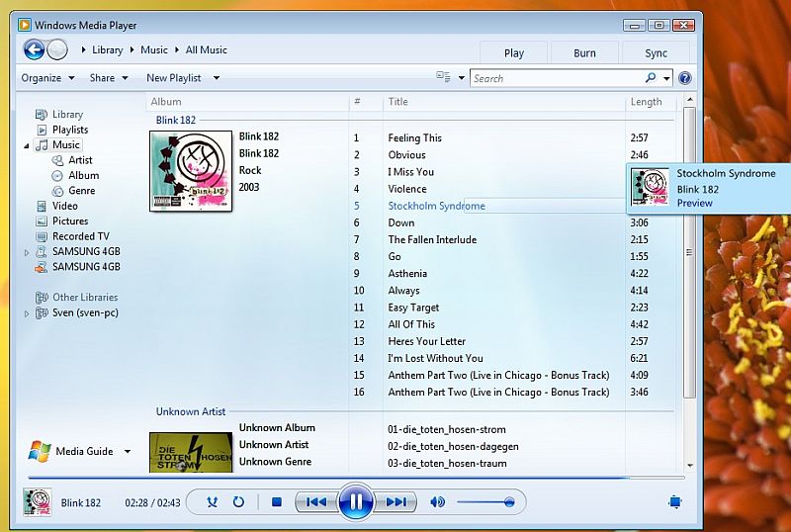Click the Sven (sven-pc) library icon
This screenshot has width=791, height=532.
tap(42, 312)
